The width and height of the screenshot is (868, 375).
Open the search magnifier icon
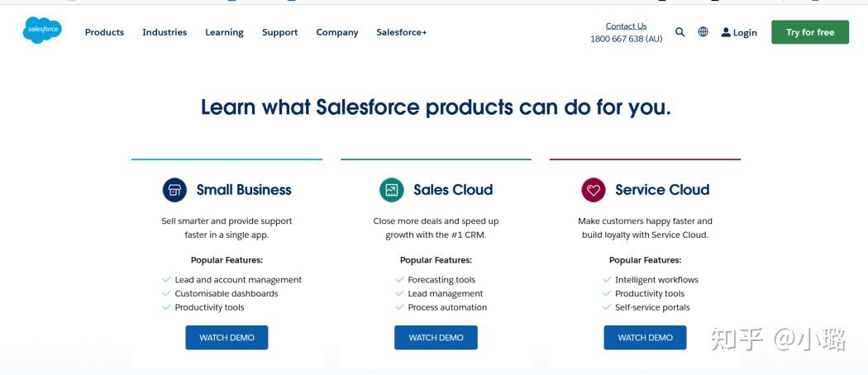point(680,32)
